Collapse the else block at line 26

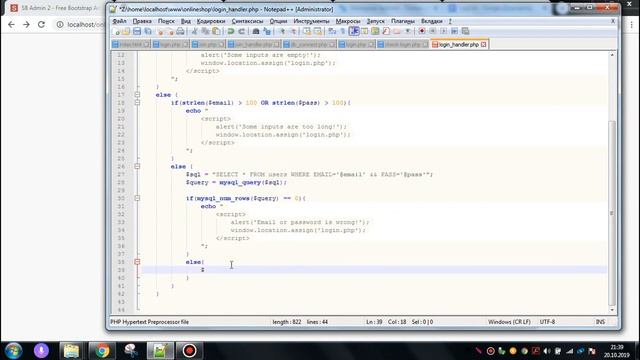tap(137, 167)
